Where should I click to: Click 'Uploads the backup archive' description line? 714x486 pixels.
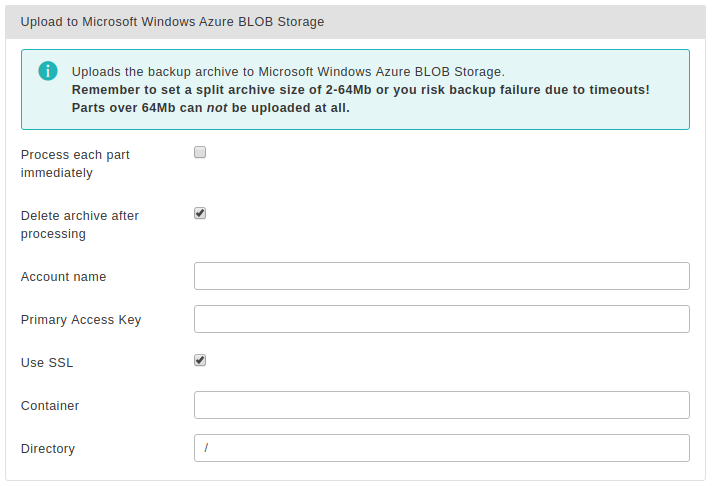(288, 72)
